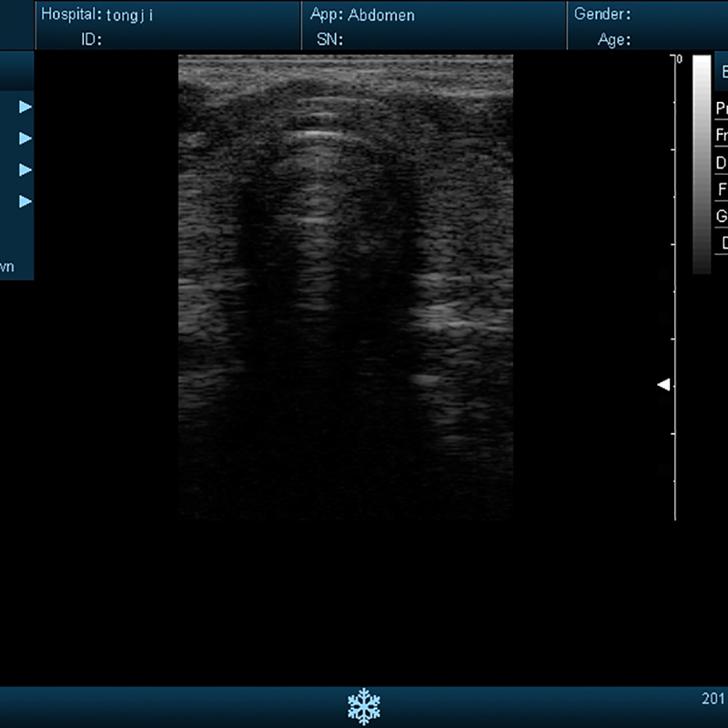Open the fourth arrow submenu in left sidebar
The width and height of the screenshot is (728, 728).
[x=25, y=201]
